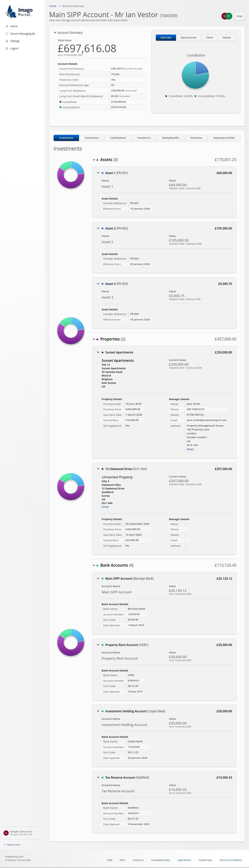Collapse the 12 Oakwood Drive card
The height and width of the screenshot is (868, 249).
tap(98, 469)
